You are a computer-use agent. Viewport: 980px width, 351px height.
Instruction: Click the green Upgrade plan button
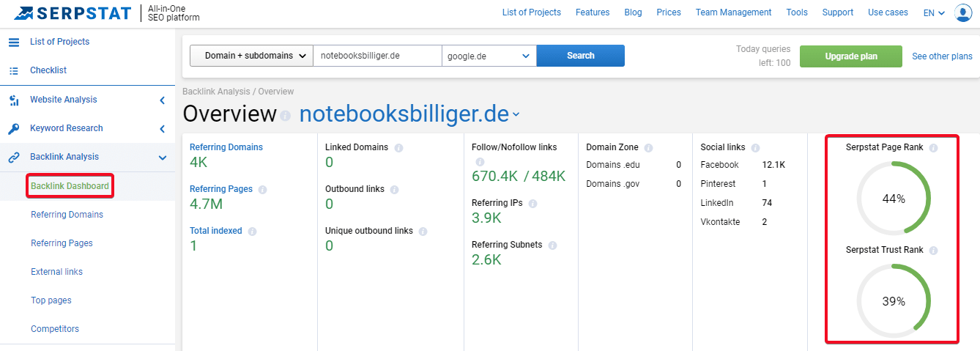coord(850,56)
